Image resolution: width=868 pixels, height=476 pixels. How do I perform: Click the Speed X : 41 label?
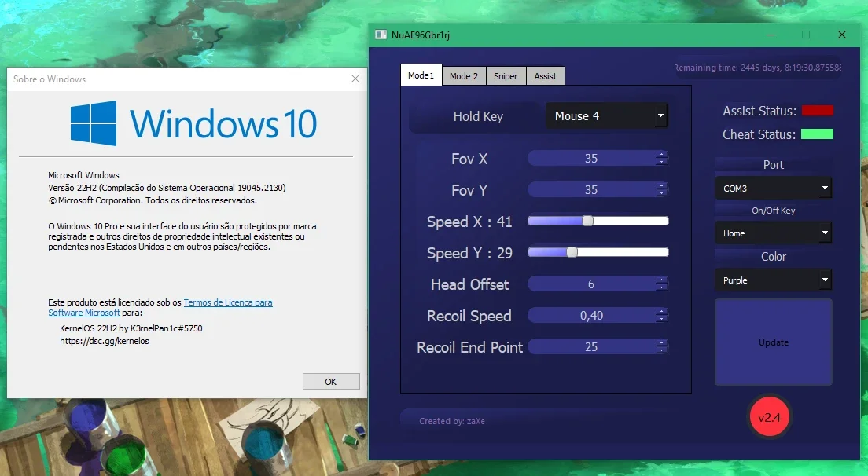(x=469, y=222)
